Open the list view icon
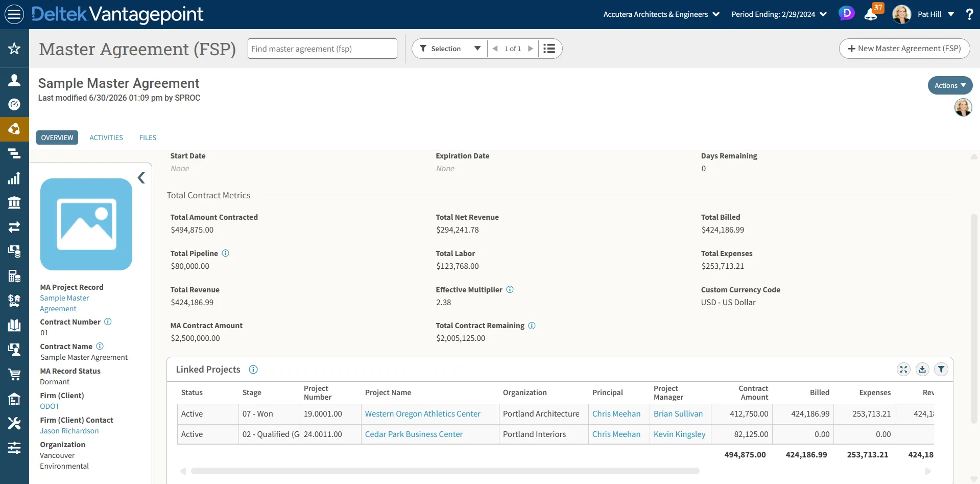 point(549,49)
